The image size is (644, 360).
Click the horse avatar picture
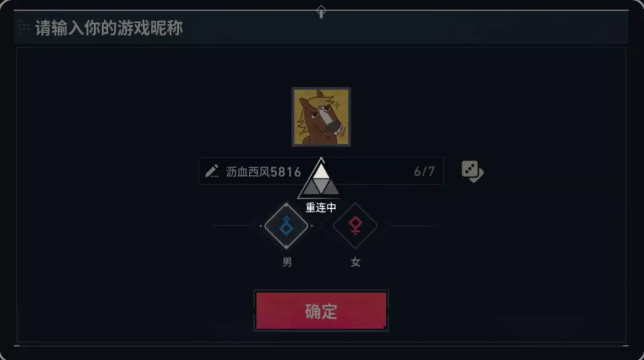pos(321,117)
